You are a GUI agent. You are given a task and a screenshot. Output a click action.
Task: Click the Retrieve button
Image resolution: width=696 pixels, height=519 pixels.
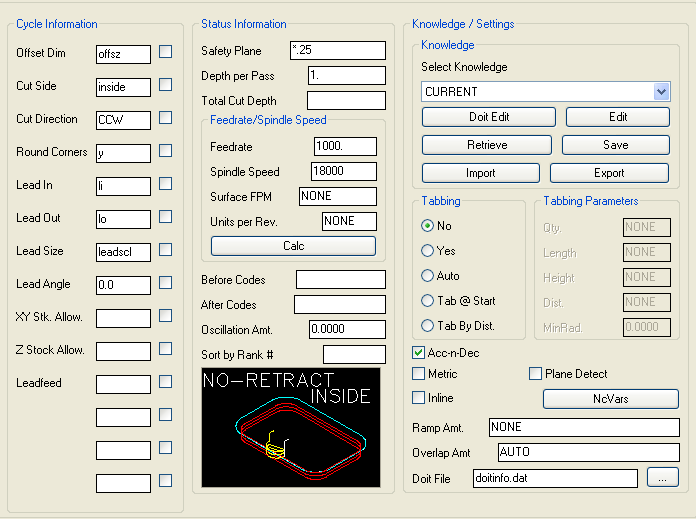pos(487,145)
